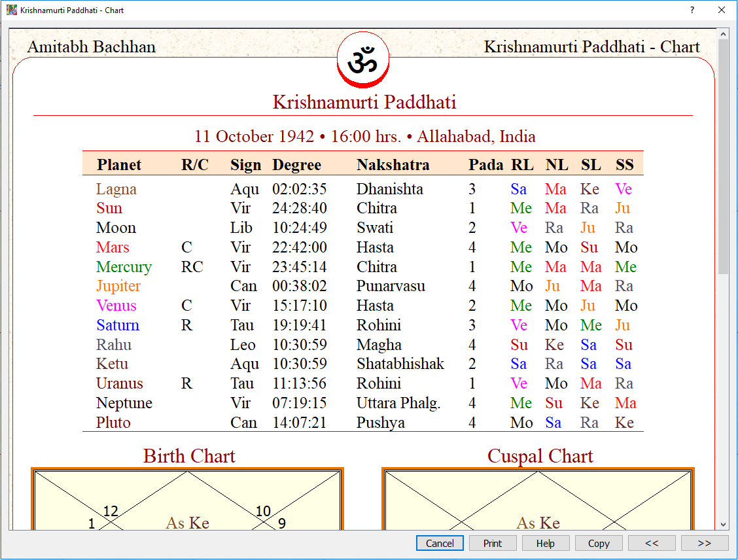
Task: Click the scrollbar up arrow
Action: [x=722, y=32]
